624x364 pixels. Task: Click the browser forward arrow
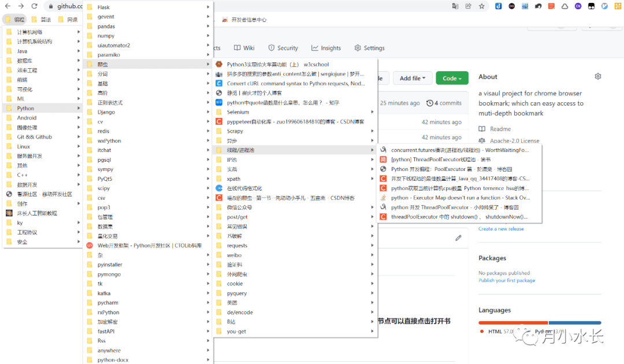[x=21, y=6]
